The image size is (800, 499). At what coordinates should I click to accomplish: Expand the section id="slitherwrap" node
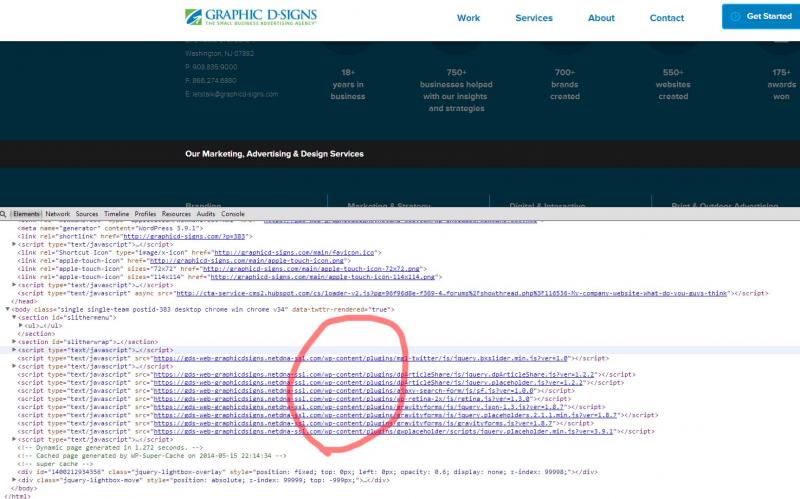pyautogui.click(x=14, y=342)
